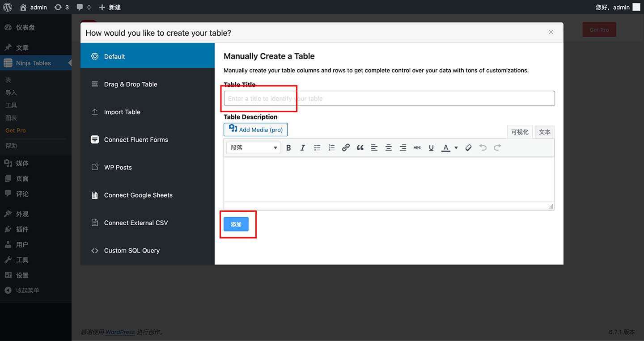Open the 段落 paragraph format dropdown
The width and height of the screenshot is (644, 341).
point(254,147)
